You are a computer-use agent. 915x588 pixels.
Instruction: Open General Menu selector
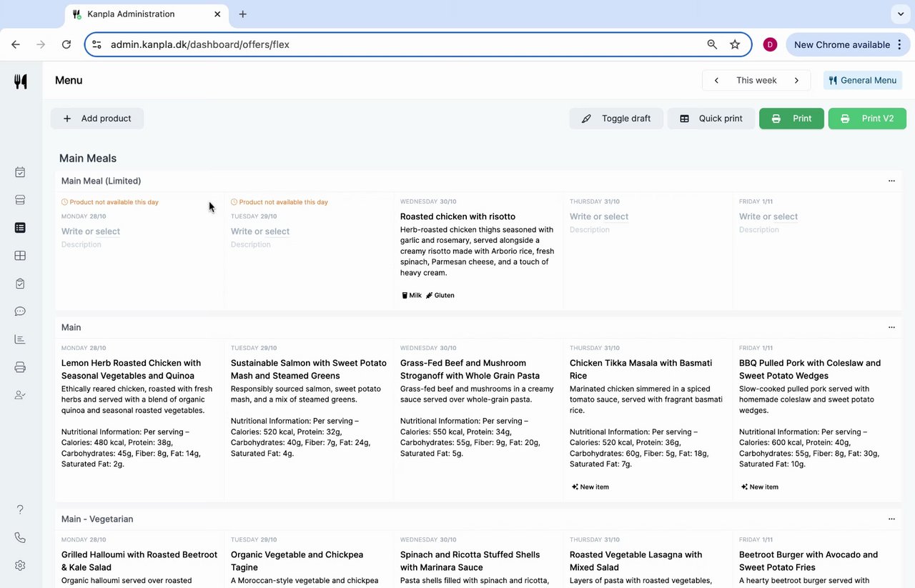coord(863,80)
